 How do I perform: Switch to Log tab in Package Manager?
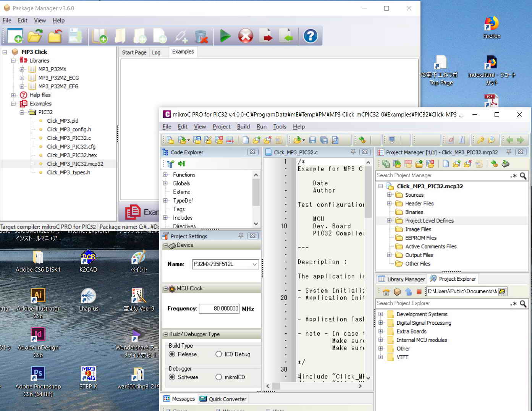(x=156, y=52)
